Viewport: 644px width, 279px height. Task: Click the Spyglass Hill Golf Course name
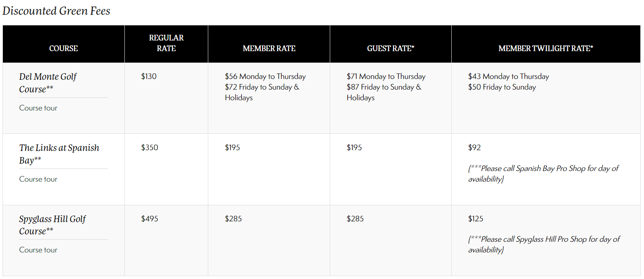(52, 225)
